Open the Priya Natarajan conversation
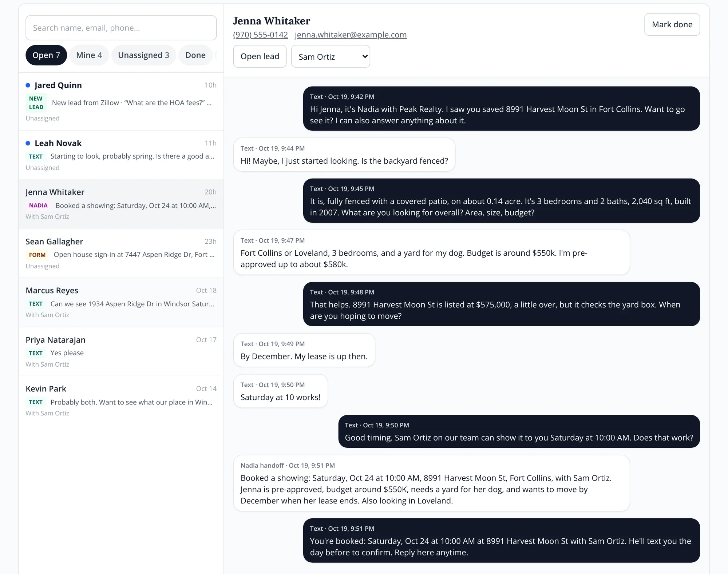This screenshot has width=728, height=574. click(121, 351)
